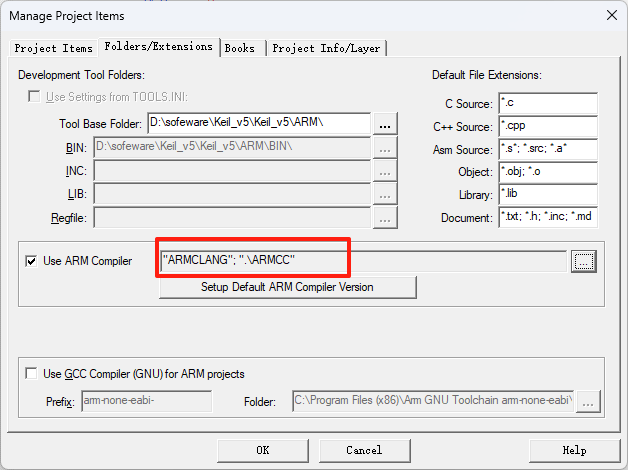Screen dimensions: 628x470
Task: Click the Cancel button
Action: pyautogui.click(x=364, y=450)
